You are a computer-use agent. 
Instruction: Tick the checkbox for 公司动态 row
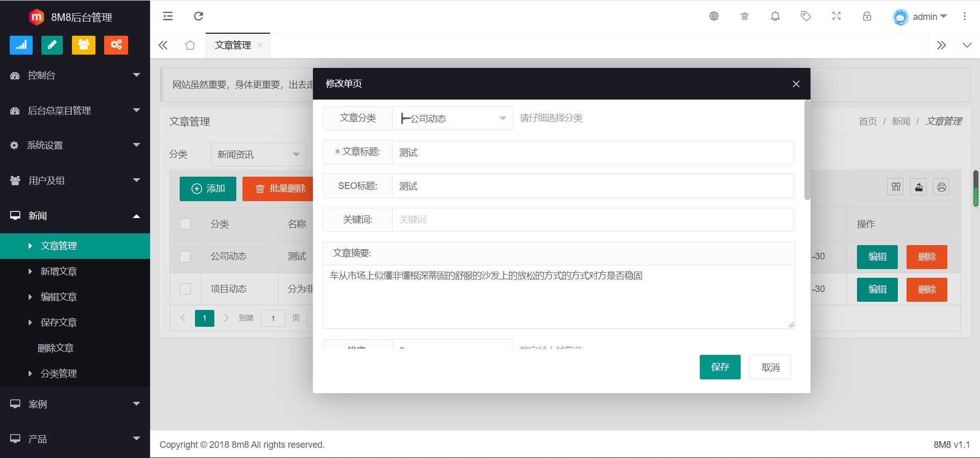pos(185,256)
